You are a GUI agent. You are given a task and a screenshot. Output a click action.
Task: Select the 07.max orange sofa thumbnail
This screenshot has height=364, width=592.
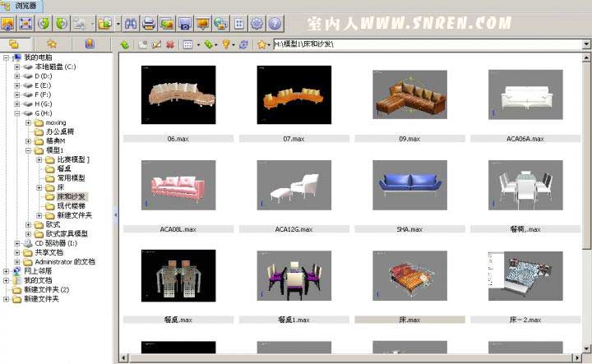pyautogui.click(x=294, y=94)
